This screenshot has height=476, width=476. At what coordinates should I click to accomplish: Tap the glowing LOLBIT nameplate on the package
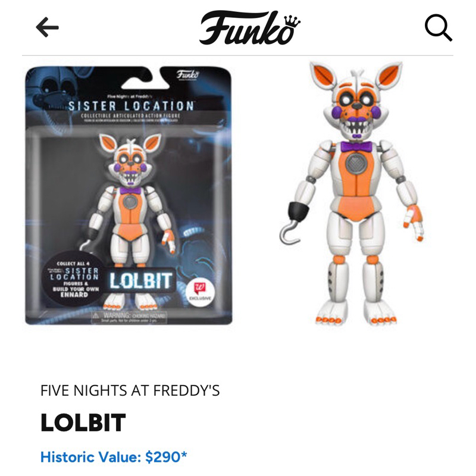click(x=140, y=280)
